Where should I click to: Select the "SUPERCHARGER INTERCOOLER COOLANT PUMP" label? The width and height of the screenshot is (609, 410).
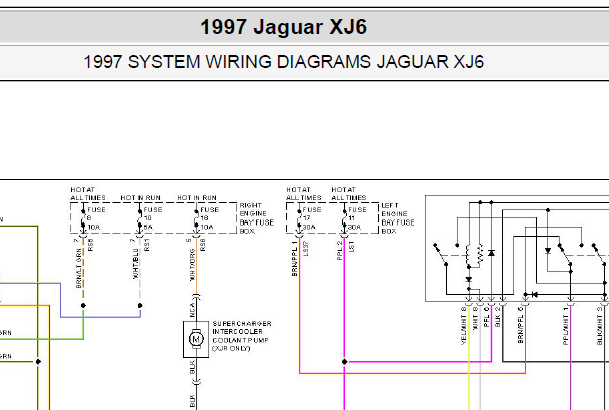[x=242, y=336]
